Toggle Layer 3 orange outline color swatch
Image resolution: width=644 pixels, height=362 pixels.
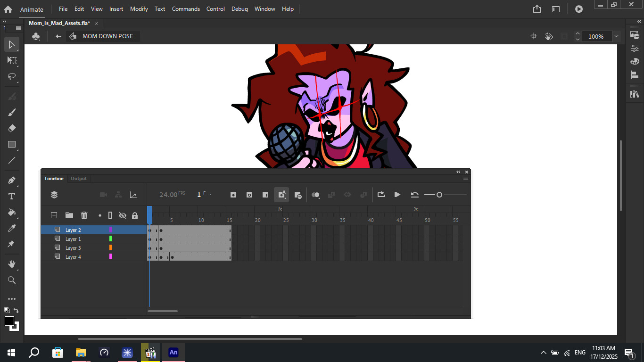pos(111,247)
